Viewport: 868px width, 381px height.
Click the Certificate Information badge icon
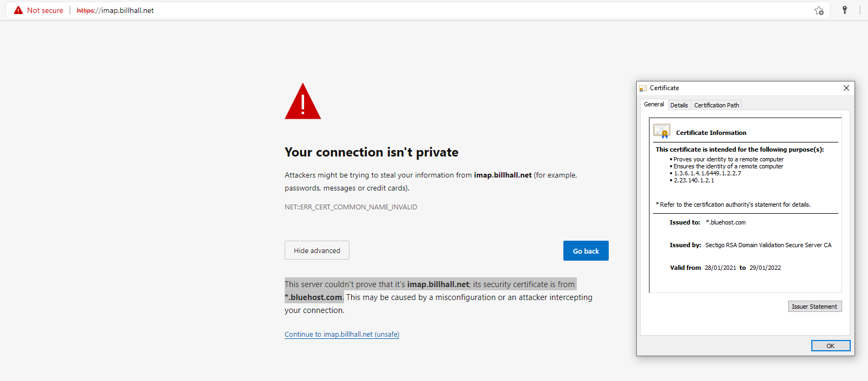(x=662, y=131)
